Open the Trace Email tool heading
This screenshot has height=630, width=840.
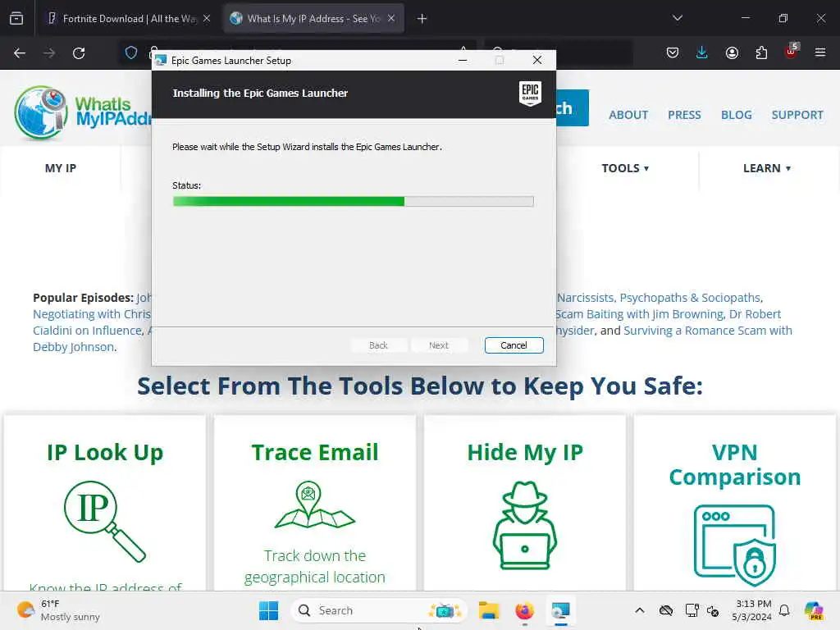[315, 452]
